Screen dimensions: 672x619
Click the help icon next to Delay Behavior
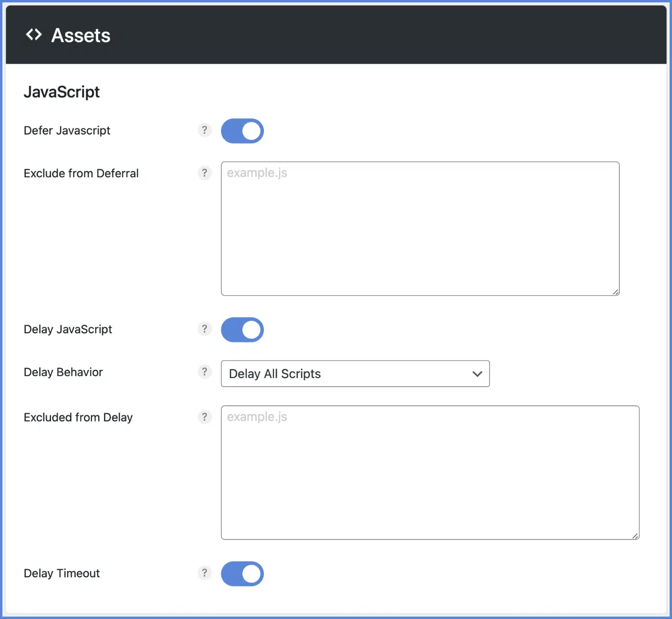pyautogui.click(x=205, y=372)
